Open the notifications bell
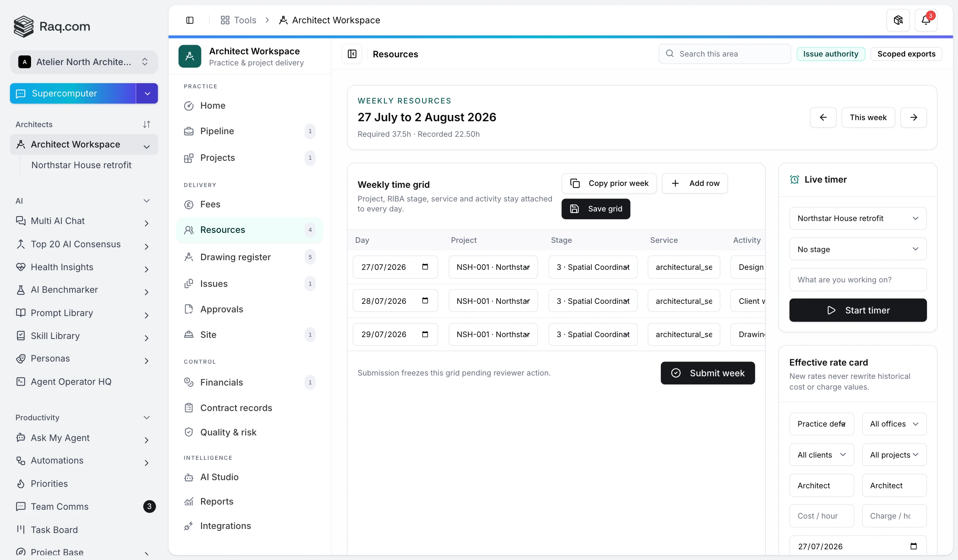This screenshot has width=958, height=560. point(926,20)
